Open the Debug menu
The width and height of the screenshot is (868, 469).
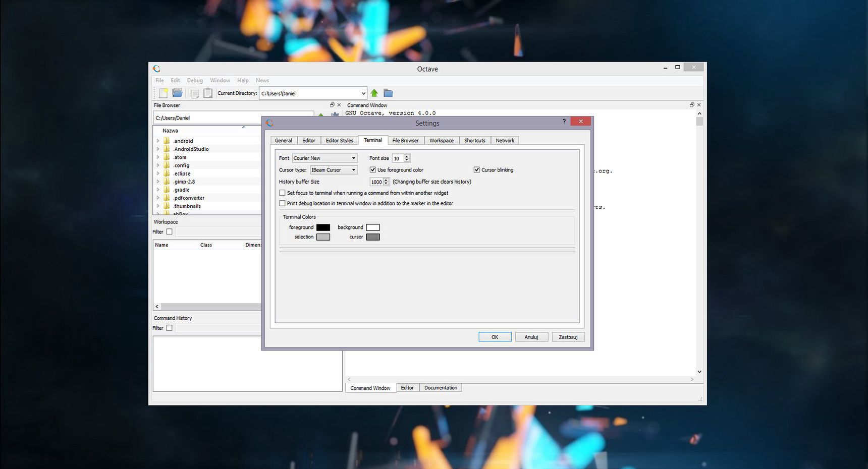[x=195, y=81]
